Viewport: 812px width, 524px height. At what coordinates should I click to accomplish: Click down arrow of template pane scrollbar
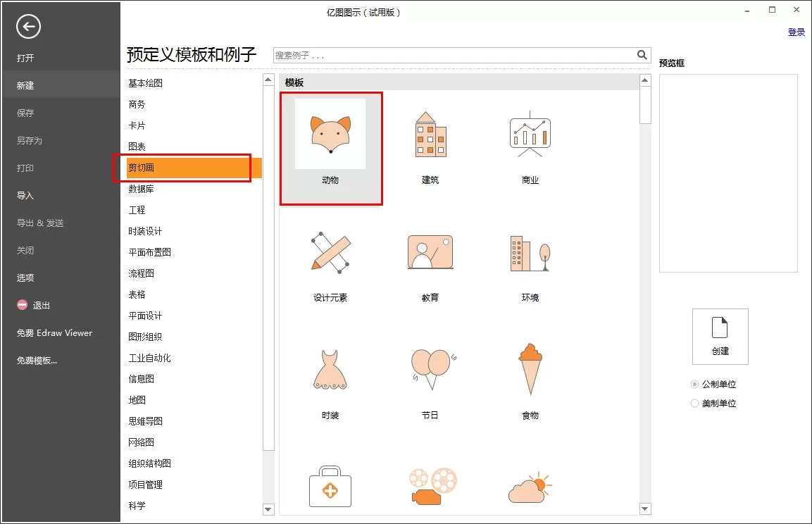coord(644,509)
